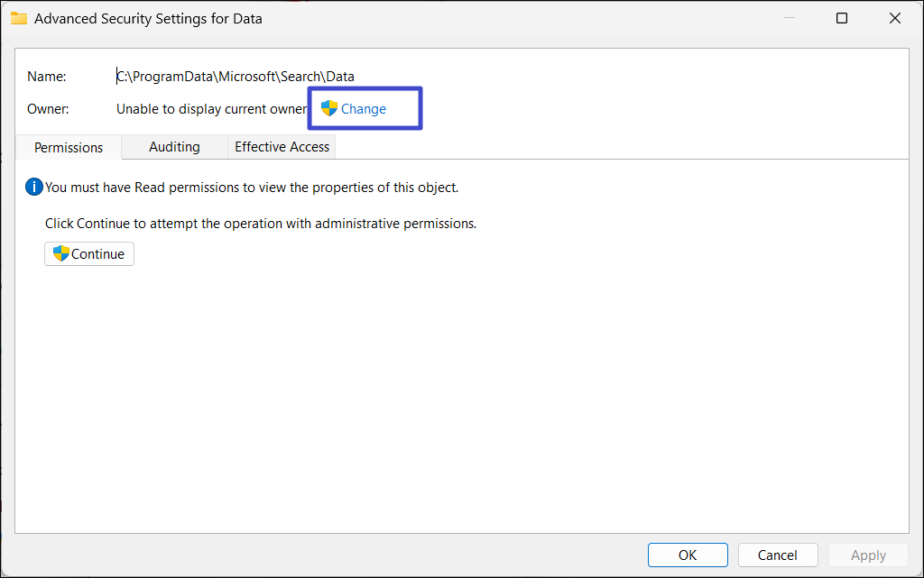Minimize the Advanced Security Settings window
The image size is (924, 578).
[788, 18]
